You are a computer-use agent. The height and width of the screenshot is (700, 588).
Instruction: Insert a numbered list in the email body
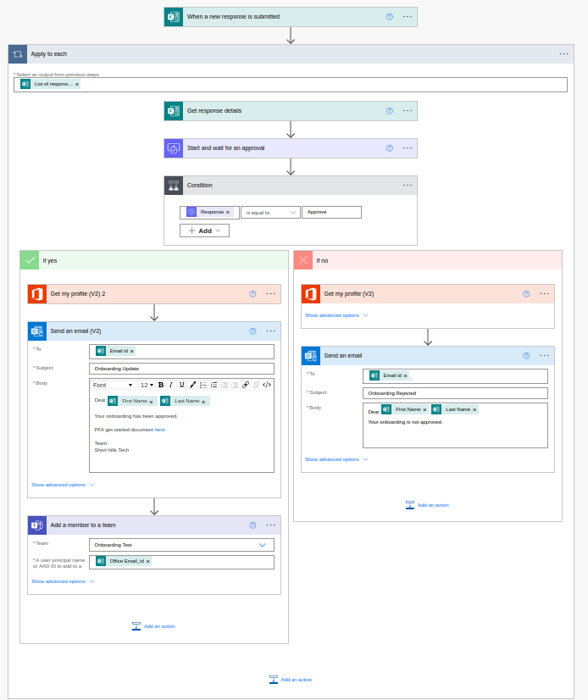click(214, 385)
